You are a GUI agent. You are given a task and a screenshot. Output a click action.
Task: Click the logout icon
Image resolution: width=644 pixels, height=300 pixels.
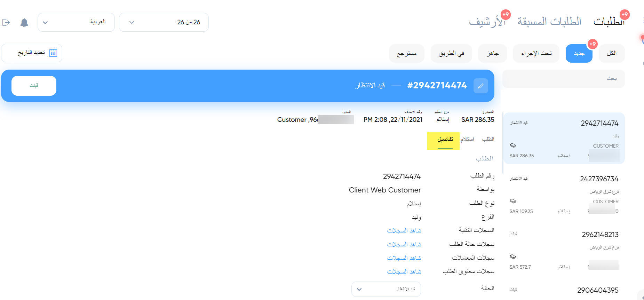pos(6,23)
